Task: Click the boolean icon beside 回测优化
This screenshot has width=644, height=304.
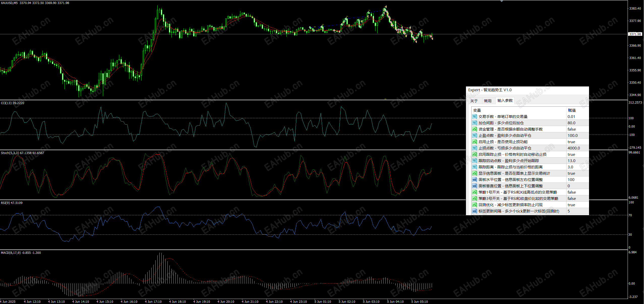Action: 474,205
